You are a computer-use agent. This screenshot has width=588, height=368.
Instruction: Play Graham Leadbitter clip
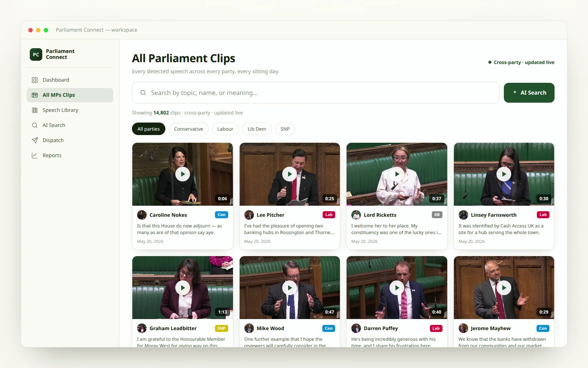(x=183, y=287)
